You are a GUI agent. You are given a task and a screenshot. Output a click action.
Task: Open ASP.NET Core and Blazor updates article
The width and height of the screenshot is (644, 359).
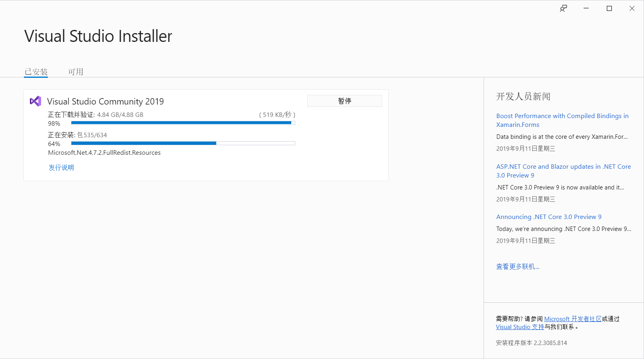(563, 171)
